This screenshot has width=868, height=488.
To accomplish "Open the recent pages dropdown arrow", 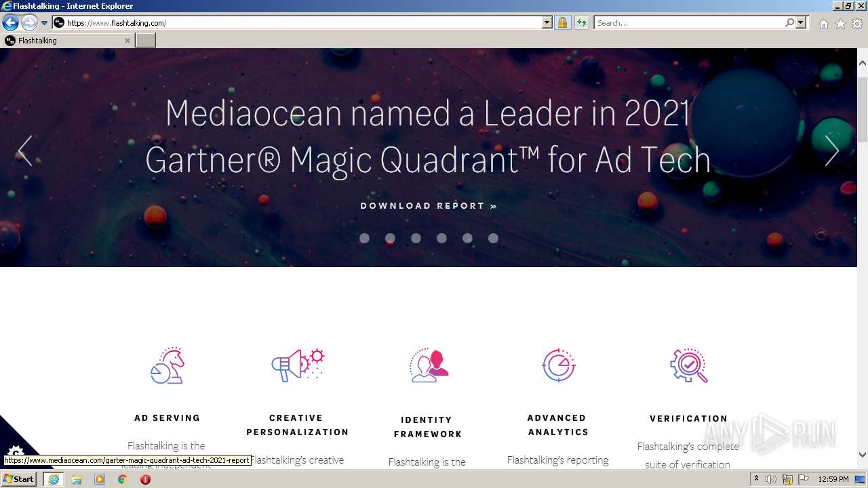I will coord(45,23).
